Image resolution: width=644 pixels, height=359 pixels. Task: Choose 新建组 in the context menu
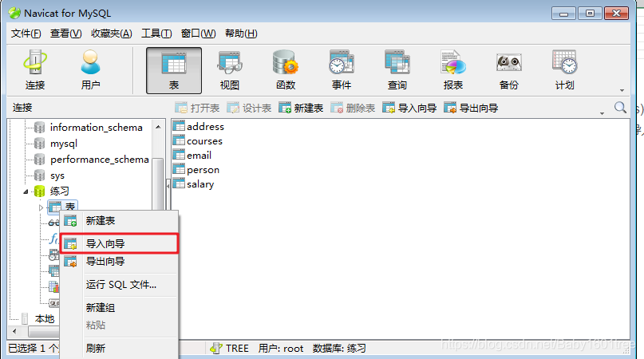(x=119, y=308)
